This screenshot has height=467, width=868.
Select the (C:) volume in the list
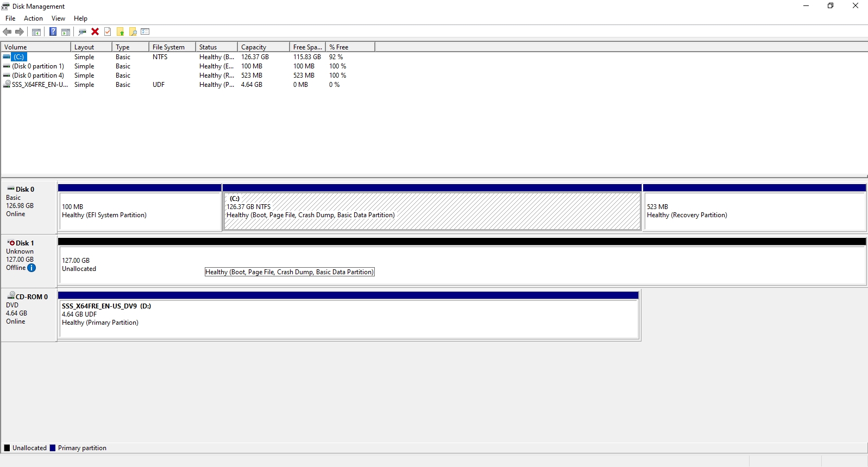(x=19, y=57)
